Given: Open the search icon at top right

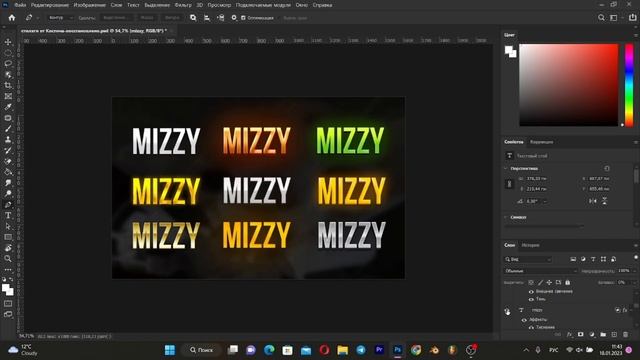Looking at the screenshot, I should (601, 18).
